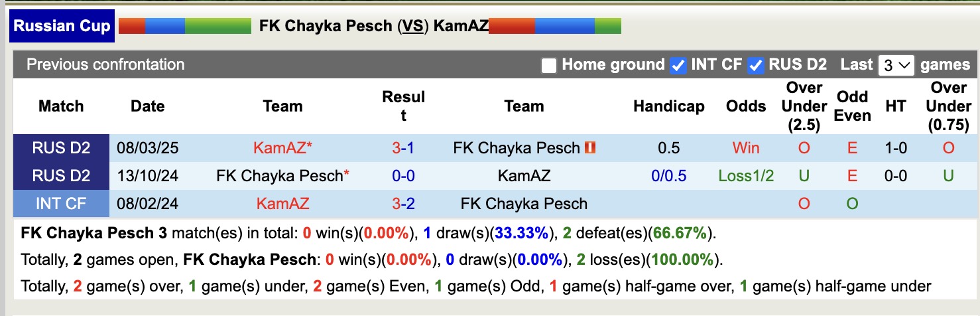
Task: Open the 3-2 score result link
Action: (x=403, y=204)
